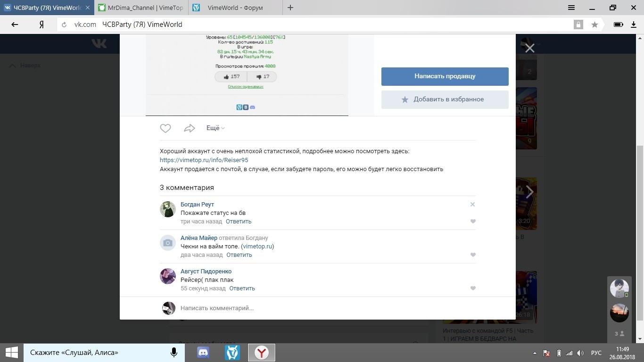Reply to Август Пидоренко's comment
The image size is (644, 362).
click(x=242, y=288)
